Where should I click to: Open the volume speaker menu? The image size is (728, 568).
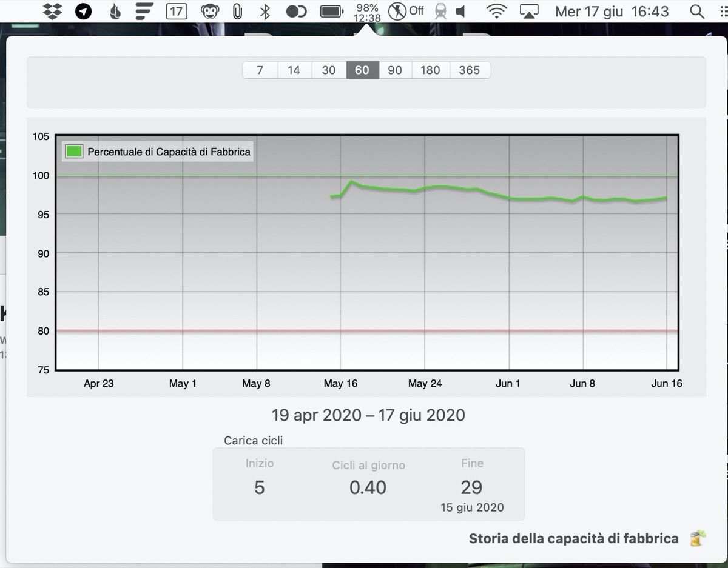coord(461,11)
